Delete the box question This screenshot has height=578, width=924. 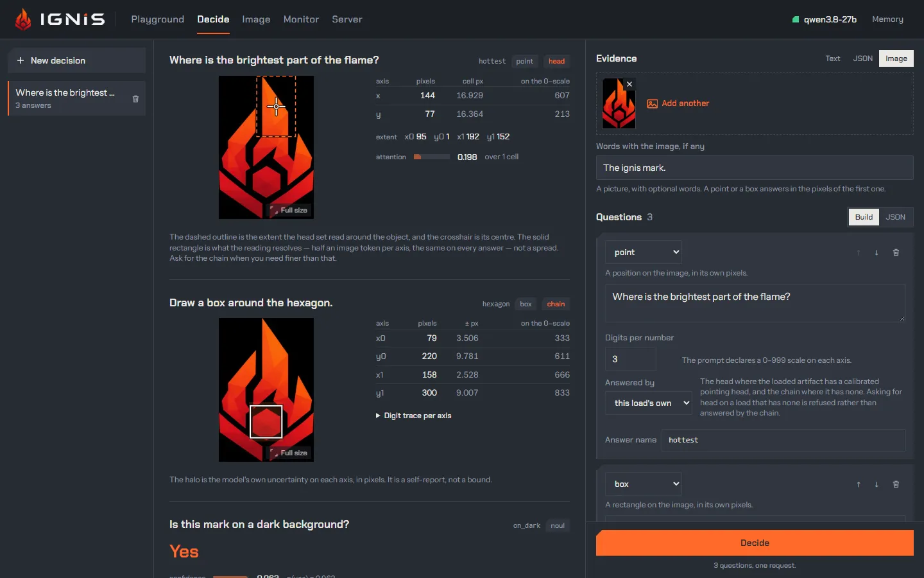click(896, 484)
